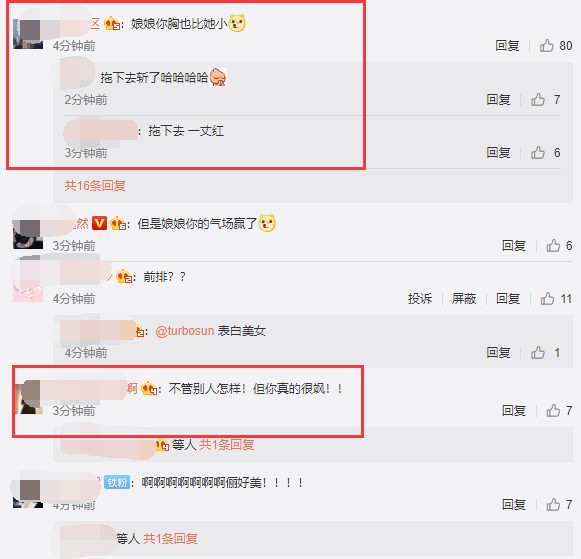Like the 不管别人怎样 comment
Viewport: 581px width, 559px height.
[553, 410]
